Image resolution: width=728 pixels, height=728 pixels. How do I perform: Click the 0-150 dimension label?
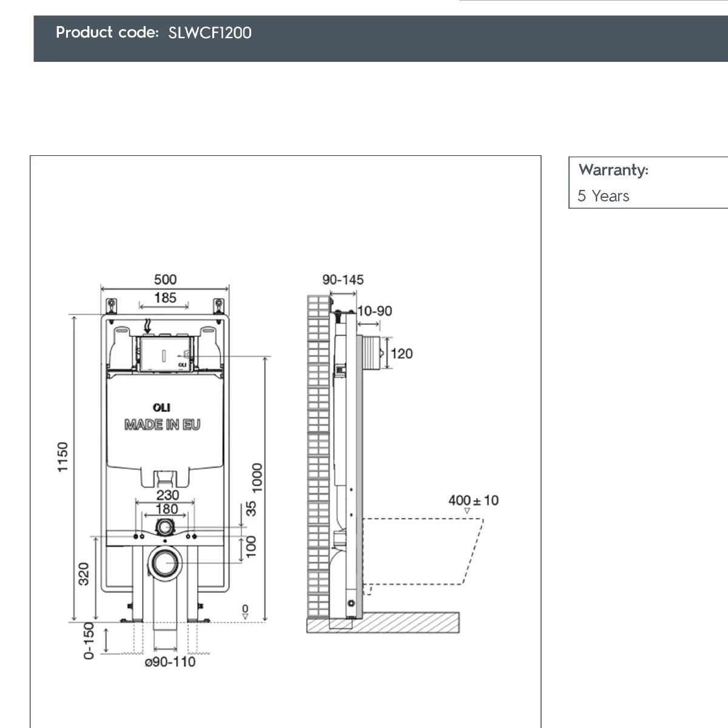click(89, 641)
